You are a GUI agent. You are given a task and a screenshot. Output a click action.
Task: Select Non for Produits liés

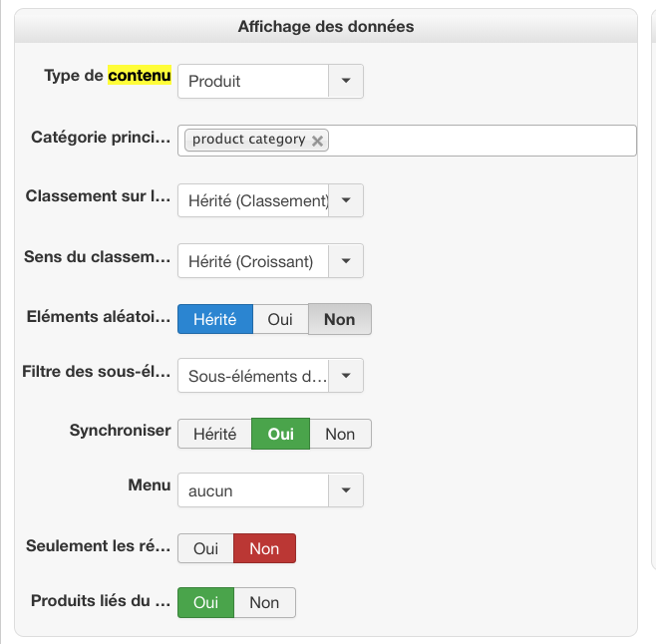point(264,602)
